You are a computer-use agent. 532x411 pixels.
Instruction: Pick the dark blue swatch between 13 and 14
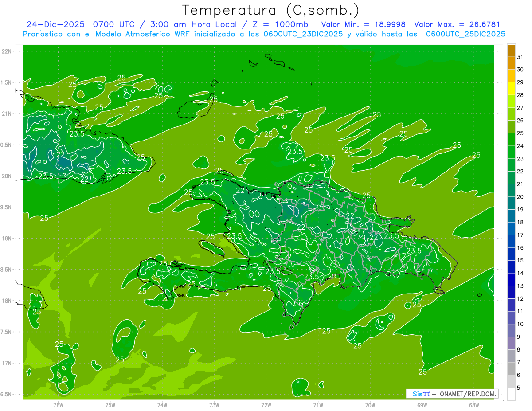pos(511,280)
